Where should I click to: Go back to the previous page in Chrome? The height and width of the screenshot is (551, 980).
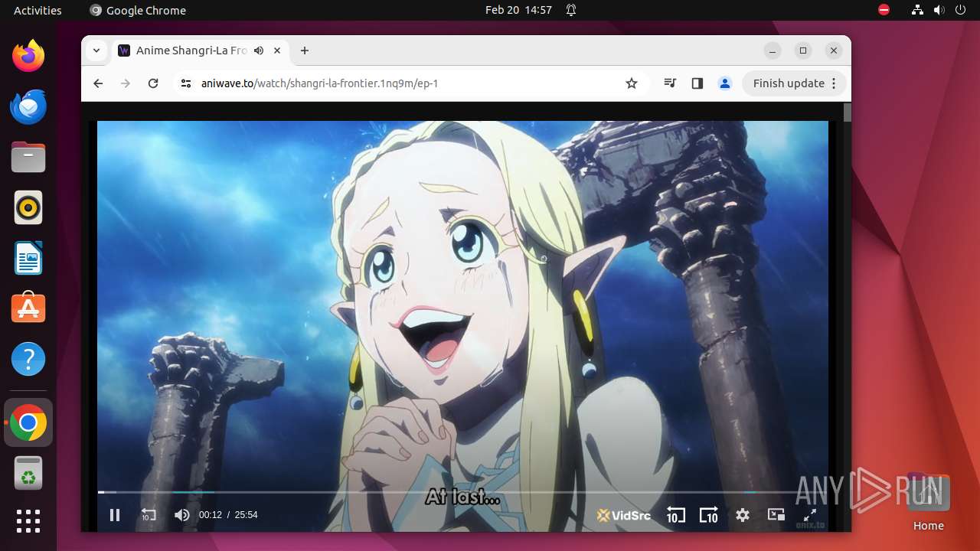(x=98, y=83)
